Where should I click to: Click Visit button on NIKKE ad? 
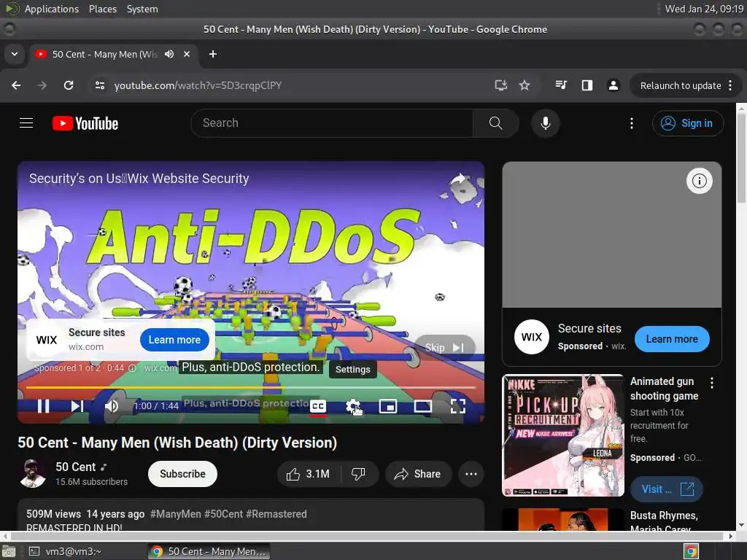pos(667,489)
